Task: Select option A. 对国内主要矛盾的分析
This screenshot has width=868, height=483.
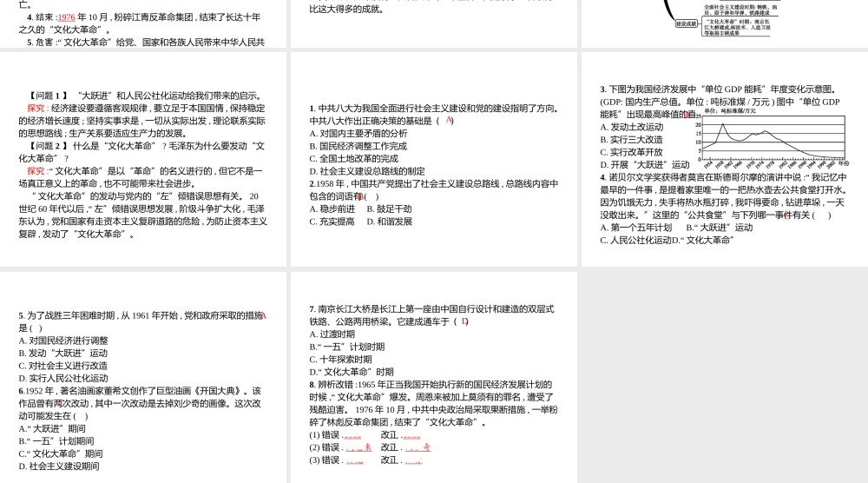Action: click(x=358, y=134)
